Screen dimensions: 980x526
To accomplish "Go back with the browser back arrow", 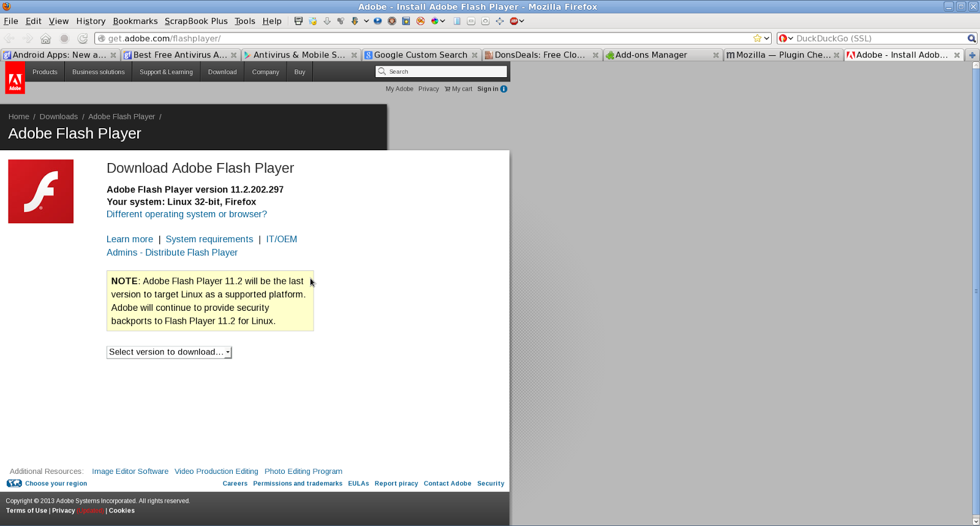I will click(10, 38).
